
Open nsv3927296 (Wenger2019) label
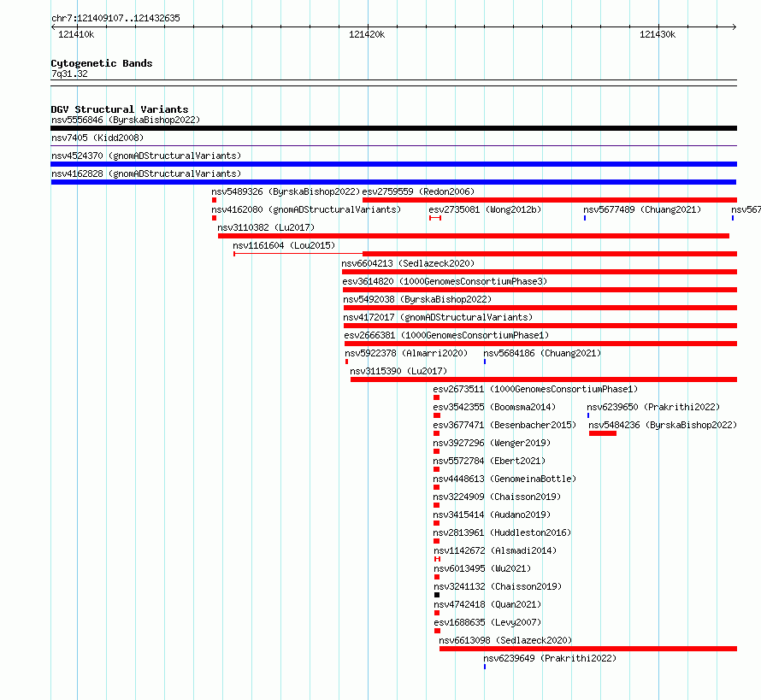pos(492,443)
